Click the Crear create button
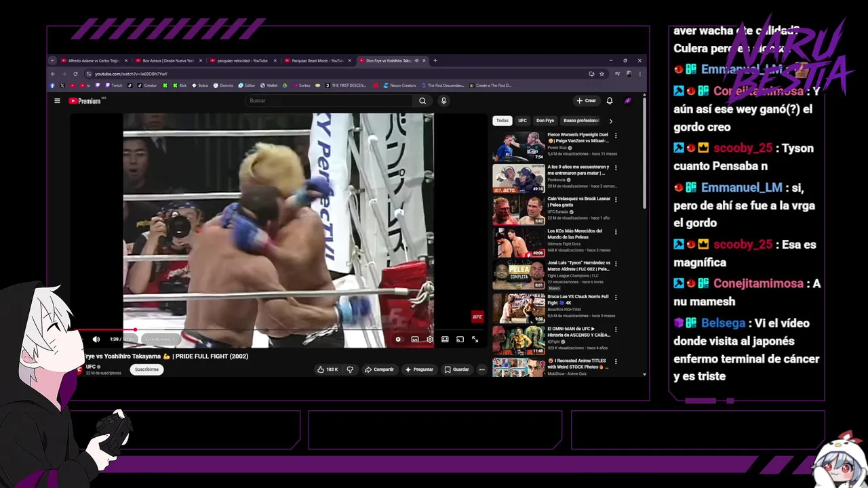 [x=586, y=101]
